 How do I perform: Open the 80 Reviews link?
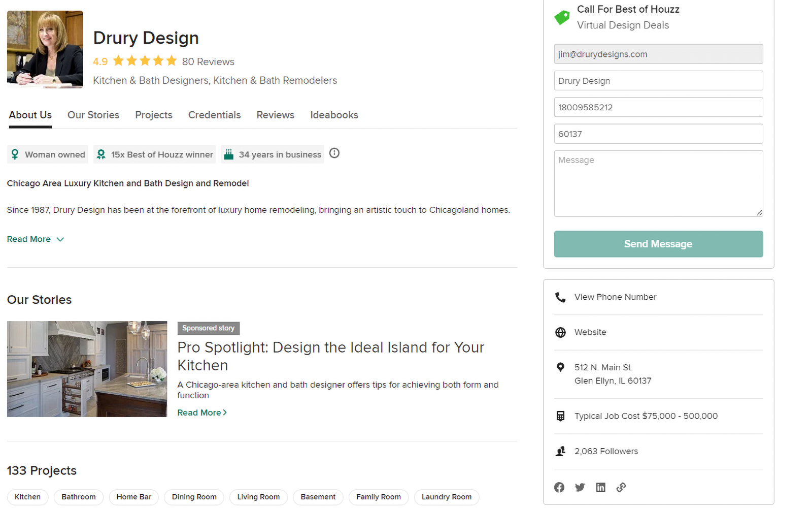pos(208,61)
